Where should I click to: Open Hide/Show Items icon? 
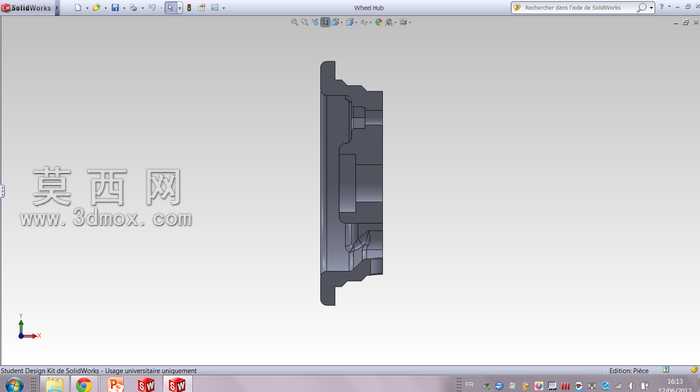364,22
